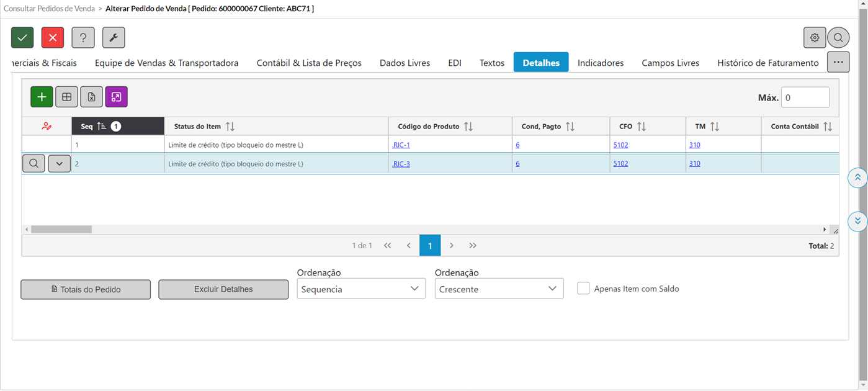The image size is (868, 391).
Task: Go to the last grid page
Action: click(473, 246)
